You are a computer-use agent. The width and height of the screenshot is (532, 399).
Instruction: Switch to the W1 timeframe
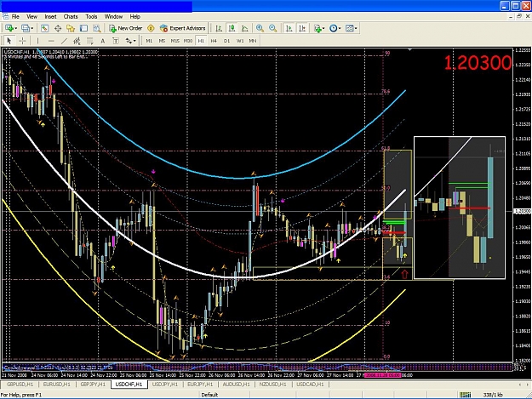(240, 41)
